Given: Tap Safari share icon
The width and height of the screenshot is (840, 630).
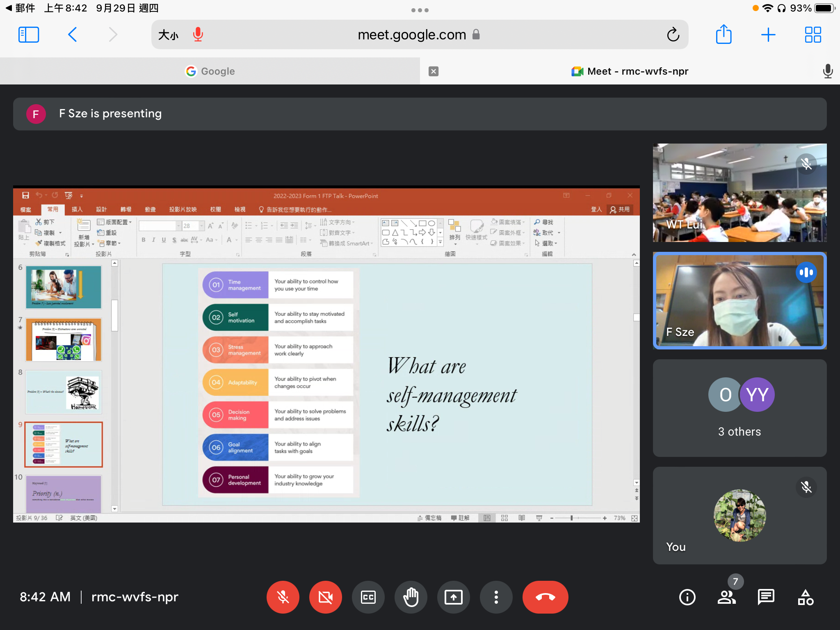Looking at the screenshot, I should 724,34.
